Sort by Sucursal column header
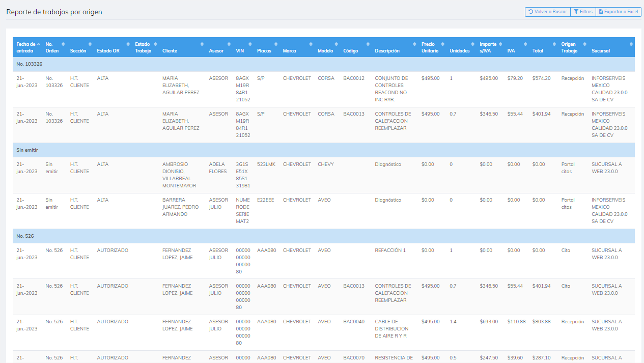This screenshot has width=644, height=363. coord(611,47)
